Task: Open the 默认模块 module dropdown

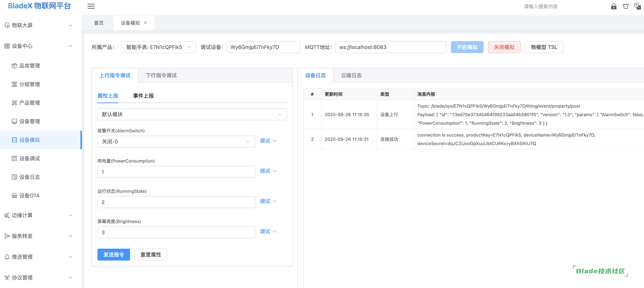Action: tap(192, 114)
